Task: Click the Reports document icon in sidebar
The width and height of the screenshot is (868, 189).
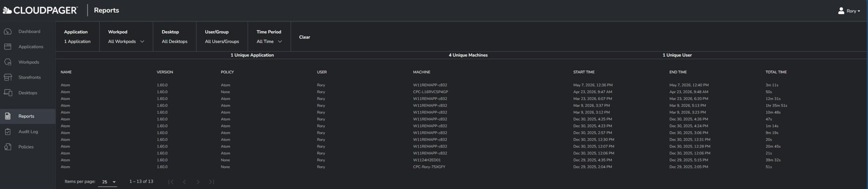Action: (x=8, y=116)
